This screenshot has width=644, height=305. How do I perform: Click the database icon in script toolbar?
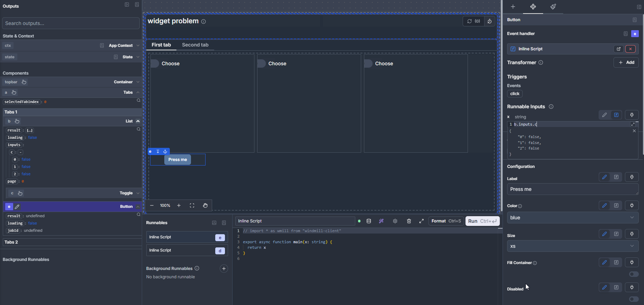[369, 221]
